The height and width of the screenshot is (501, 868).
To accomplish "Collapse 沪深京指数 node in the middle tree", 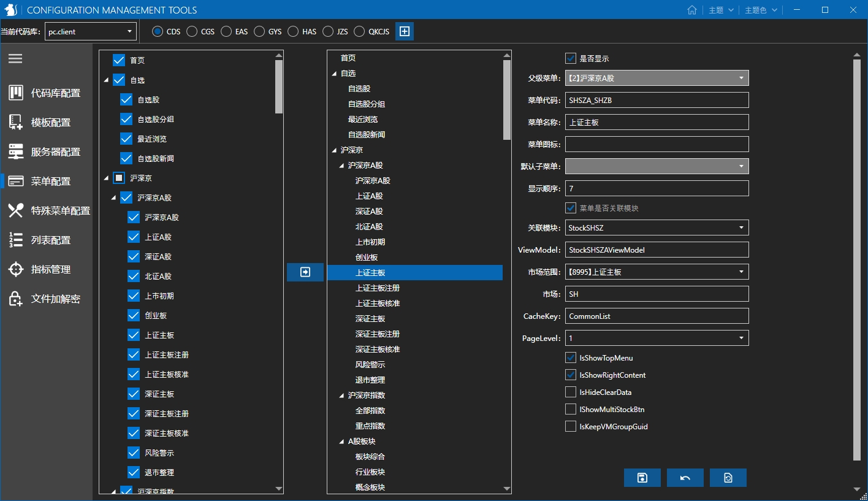I will pos(342,396).
